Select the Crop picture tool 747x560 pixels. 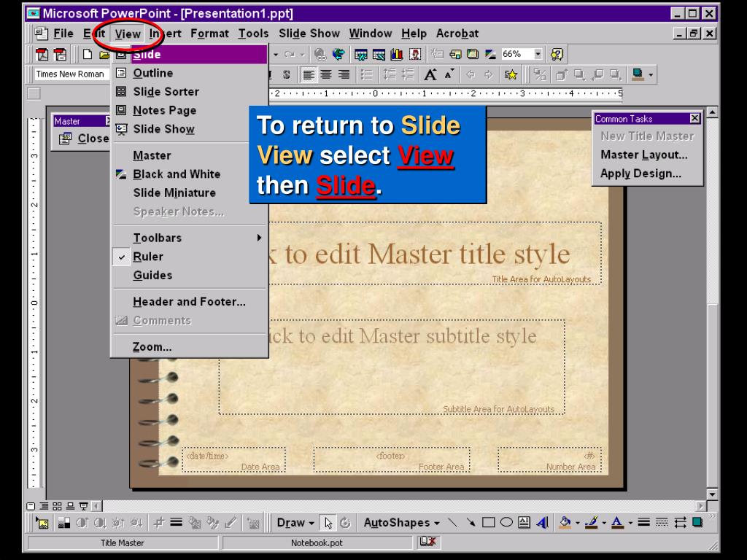[x=158, y=523]
